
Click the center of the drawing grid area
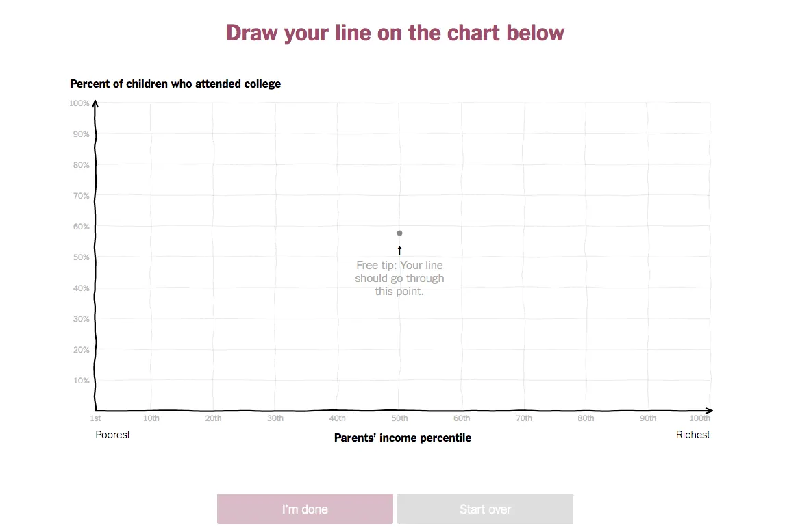pyautogui.click(x=402, y=257)
